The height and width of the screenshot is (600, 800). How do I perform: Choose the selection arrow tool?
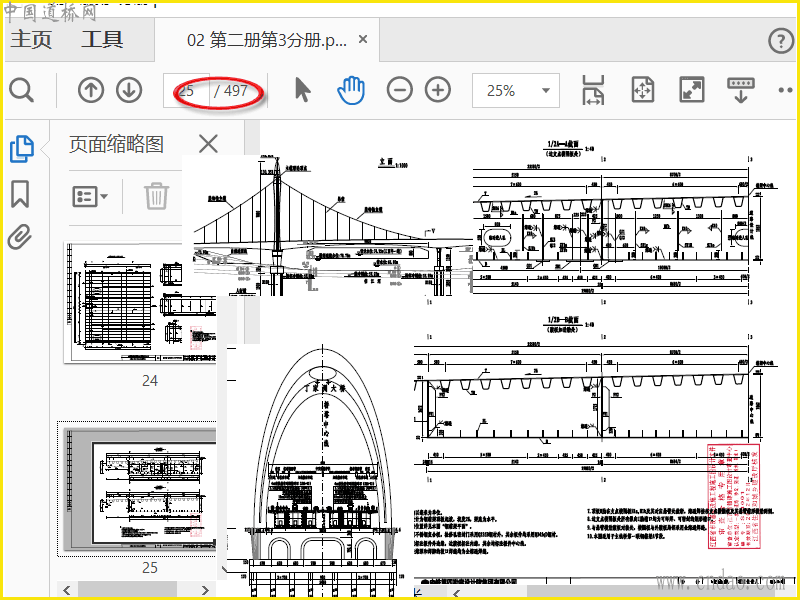tap(303, 90)
